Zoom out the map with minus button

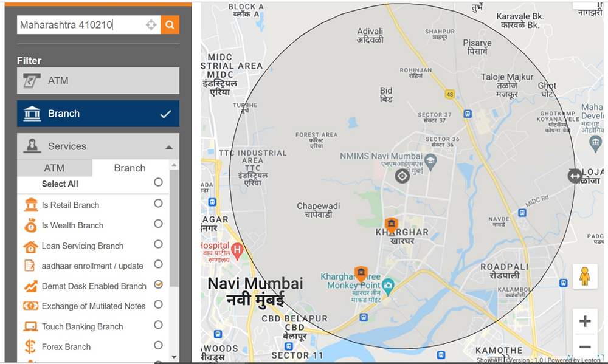(585, 346)
